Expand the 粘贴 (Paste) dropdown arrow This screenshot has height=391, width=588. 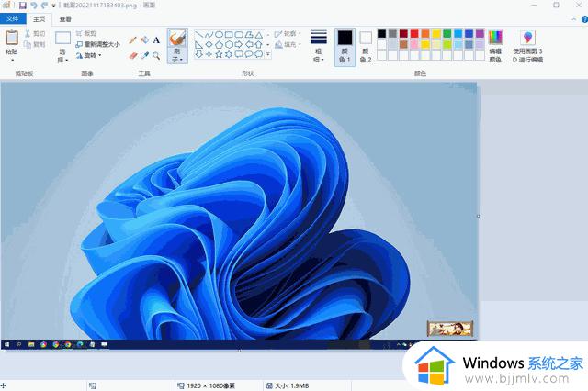tap(12, 60)
